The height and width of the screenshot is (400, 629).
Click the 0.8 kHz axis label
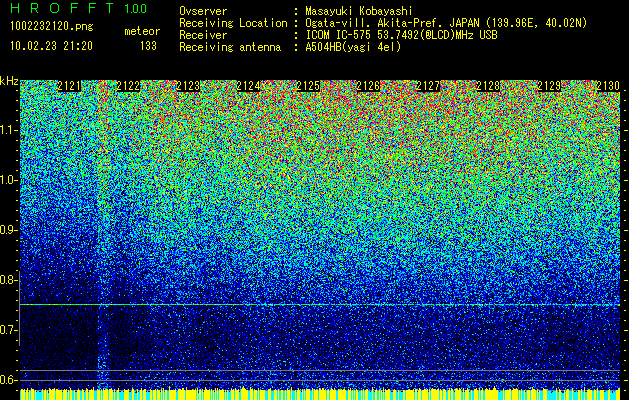pos(8,280)
